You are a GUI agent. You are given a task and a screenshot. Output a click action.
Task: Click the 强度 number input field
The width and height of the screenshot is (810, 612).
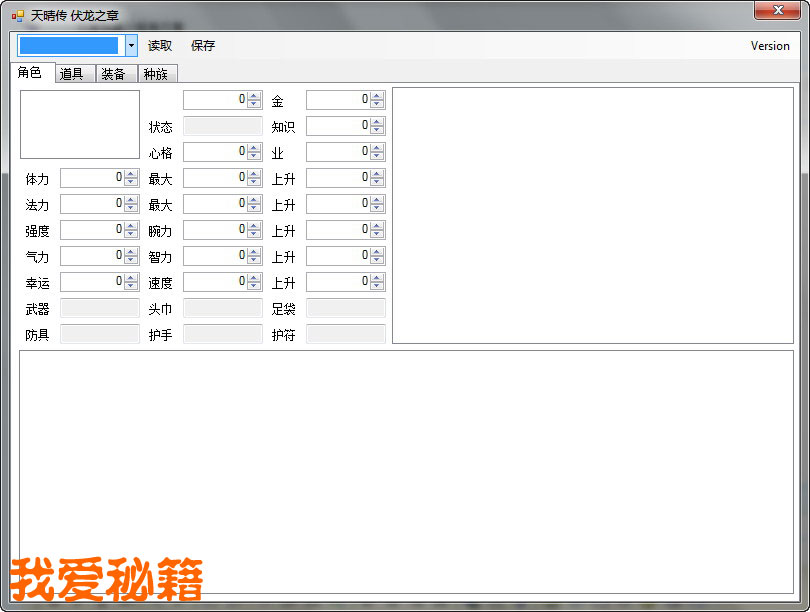91,230
